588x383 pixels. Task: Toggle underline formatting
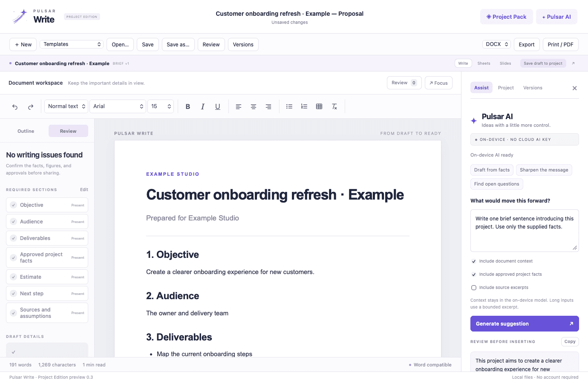point(218,107)
